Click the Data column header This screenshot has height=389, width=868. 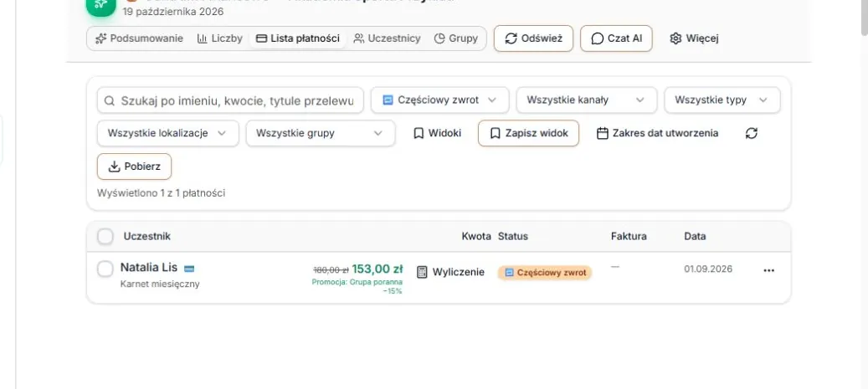tap(695, 236)
